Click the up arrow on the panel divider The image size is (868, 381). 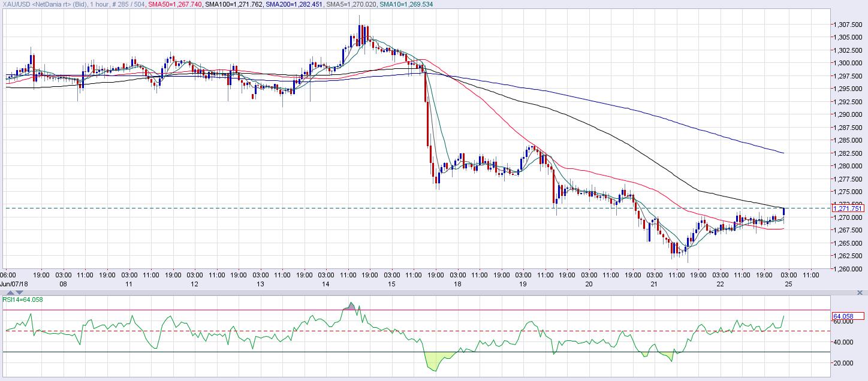point(10,292)
